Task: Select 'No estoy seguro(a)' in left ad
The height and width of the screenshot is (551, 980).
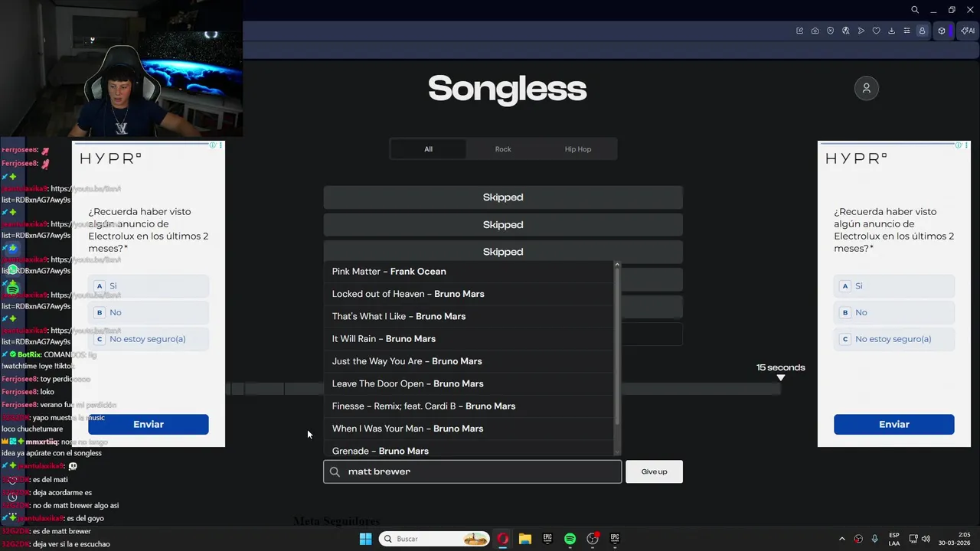Action: (x=149, y=339)
